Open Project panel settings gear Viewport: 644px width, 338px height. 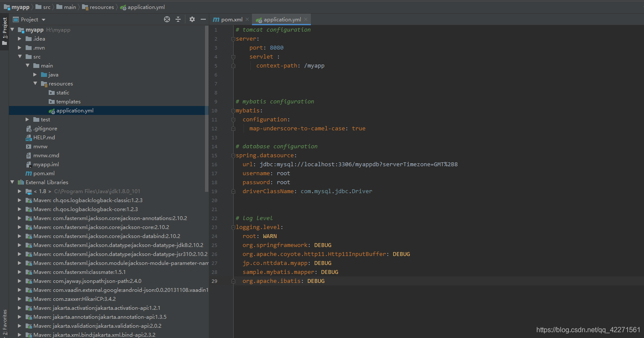coord(192,19)
